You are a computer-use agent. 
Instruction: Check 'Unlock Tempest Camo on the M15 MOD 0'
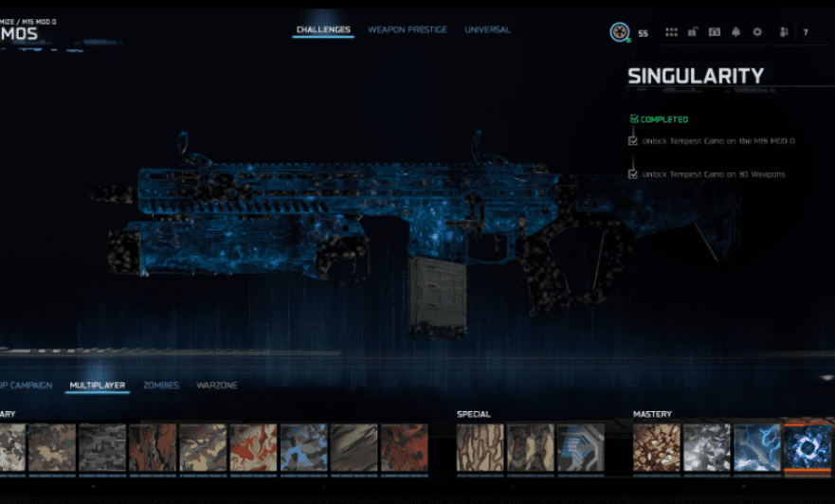coord(633,141)
